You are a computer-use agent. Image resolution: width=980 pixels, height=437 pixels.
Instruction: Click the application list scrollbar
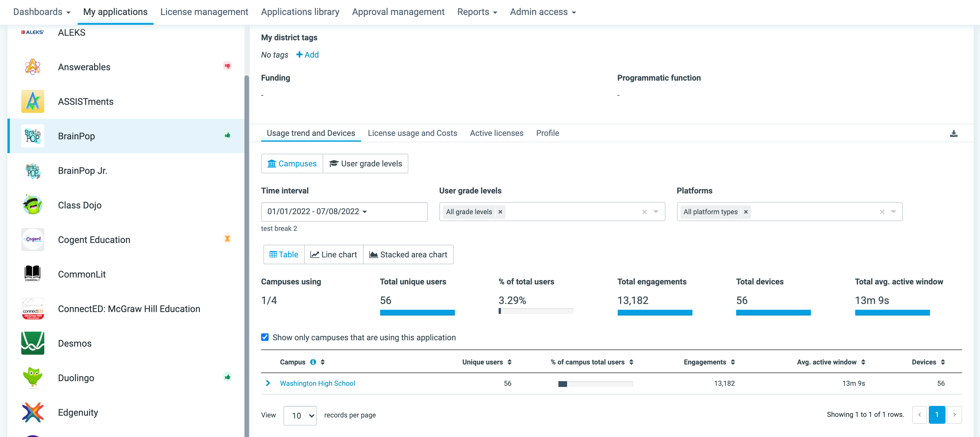pos(246,256)
